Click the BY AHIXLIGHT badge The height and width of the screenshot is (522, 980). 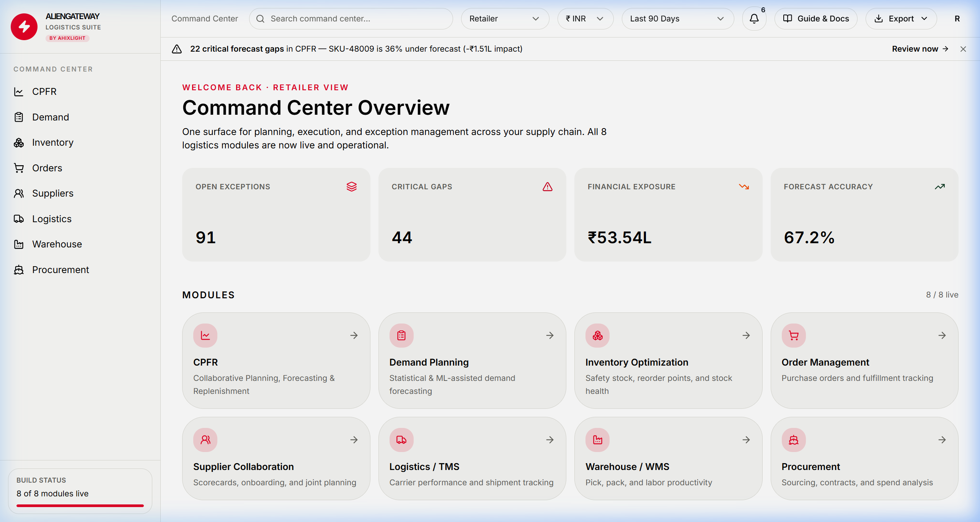click(x=67, y=38)
